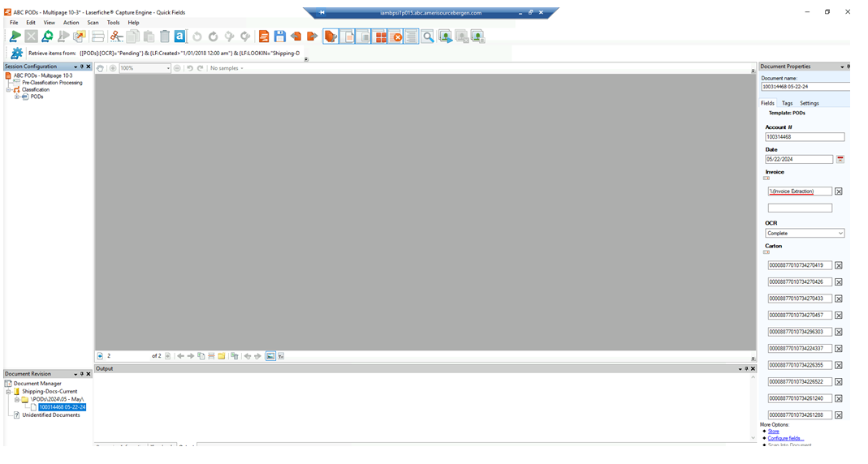
Task: Click the blue gear retrieve items icon
Action: [16, 53]
